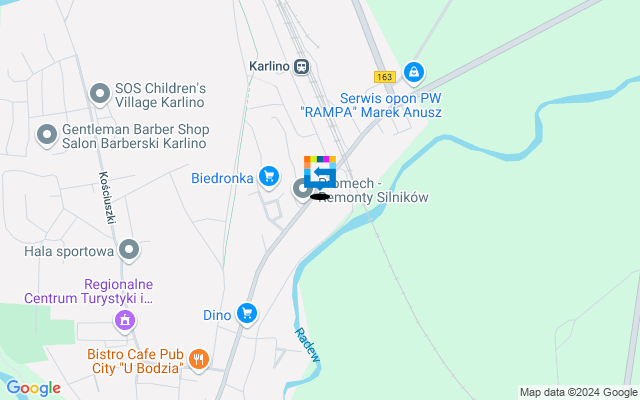Screen dimensions: 640x400
Task: Click the colorful arrow custom map marker
Action: (x=320, y=172)
